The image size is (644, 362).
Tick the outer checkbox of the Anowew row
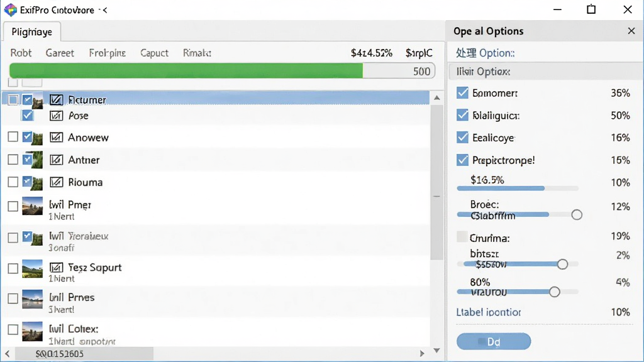pyautogui.click(x=13, y=136)
